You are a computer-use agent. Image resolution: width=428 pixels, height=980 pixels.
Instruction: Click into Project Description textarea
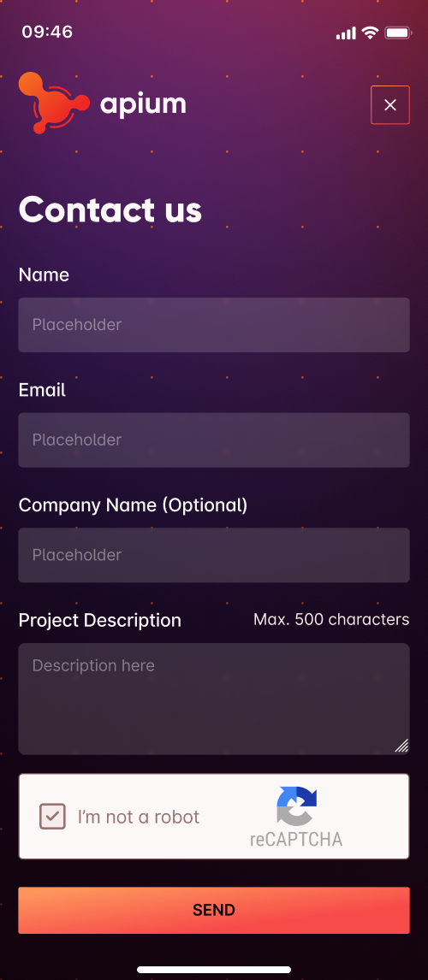(214, 699)
